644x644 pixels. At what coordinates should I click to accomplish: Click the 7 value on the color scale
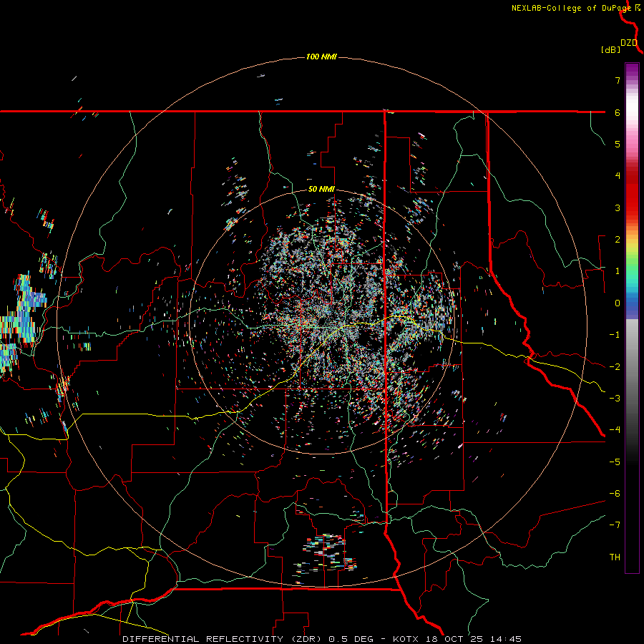[x=618, y=80]
